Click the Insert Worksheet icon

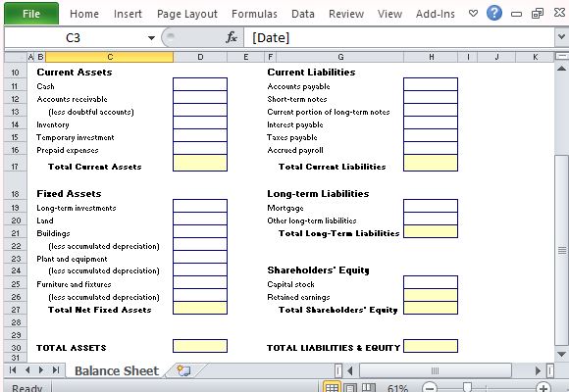183,370
